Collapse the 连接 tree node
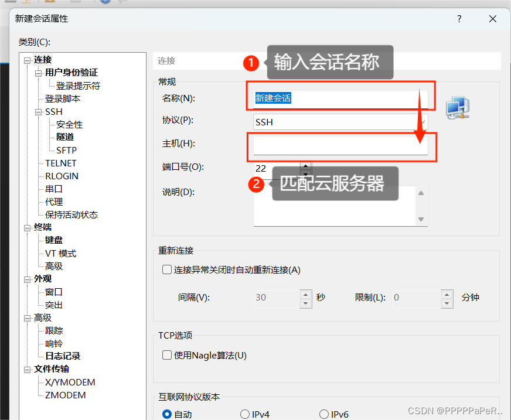The height and width of the screenshot is (420, 511). (x=27, y=60)
